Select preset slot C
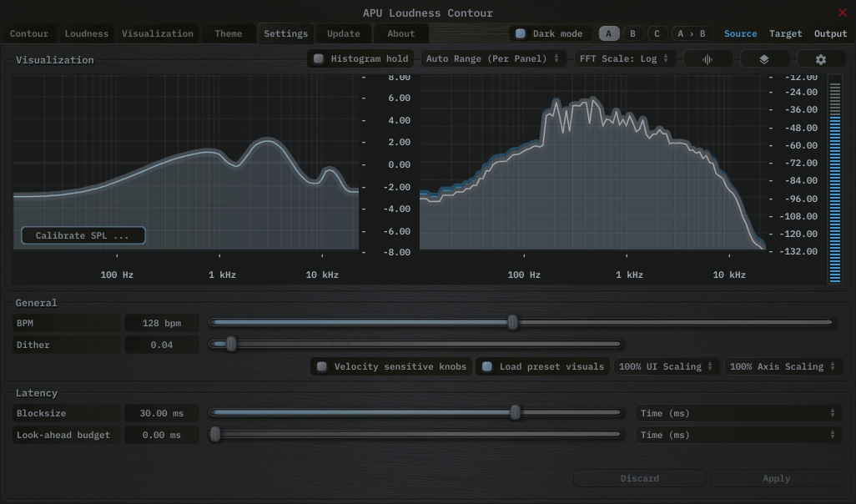Screen dimensions: 856x504 click(x=657, y=34)
